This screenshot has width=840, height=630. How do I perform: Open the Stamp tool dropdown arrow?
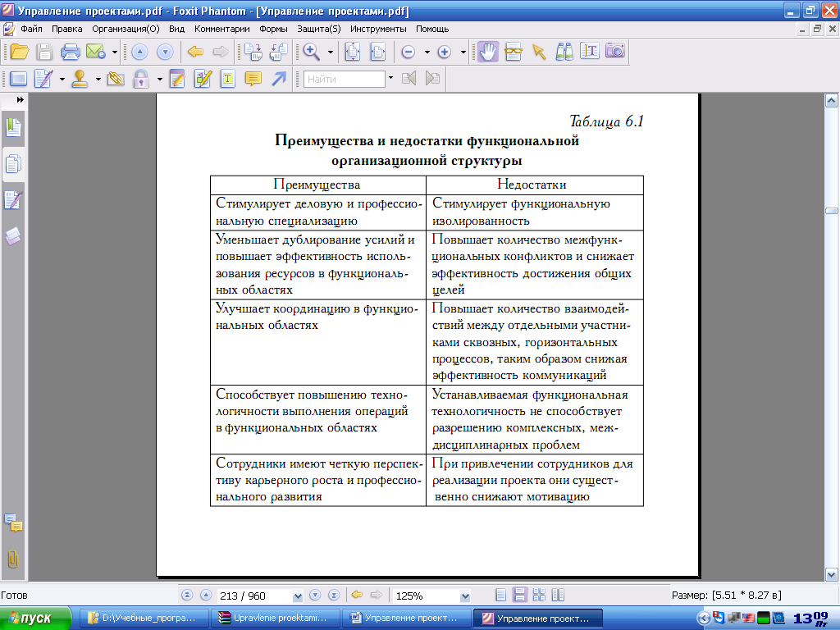coord(98,80)
